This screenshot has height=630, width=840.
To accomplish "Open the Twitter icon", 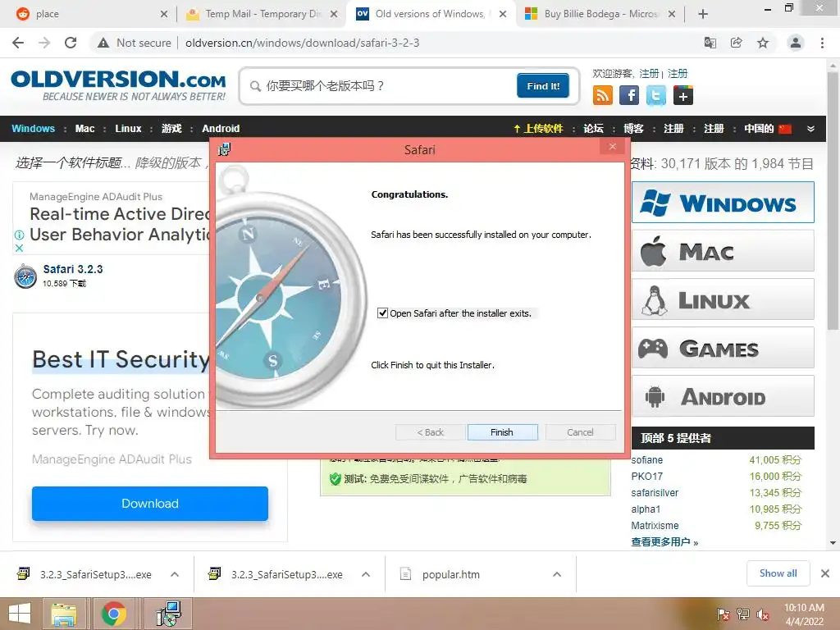I will click(x=656, y=95).
